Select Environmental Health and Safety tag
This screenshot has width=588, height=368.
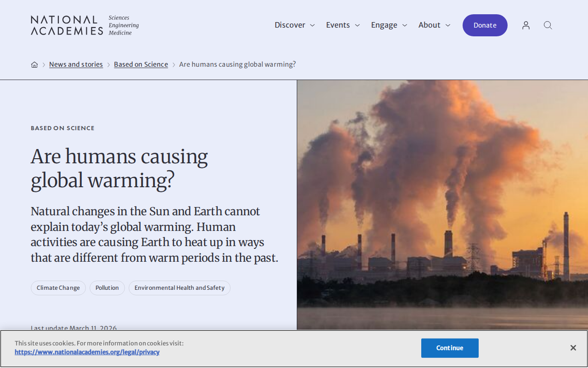pos(180,288)
